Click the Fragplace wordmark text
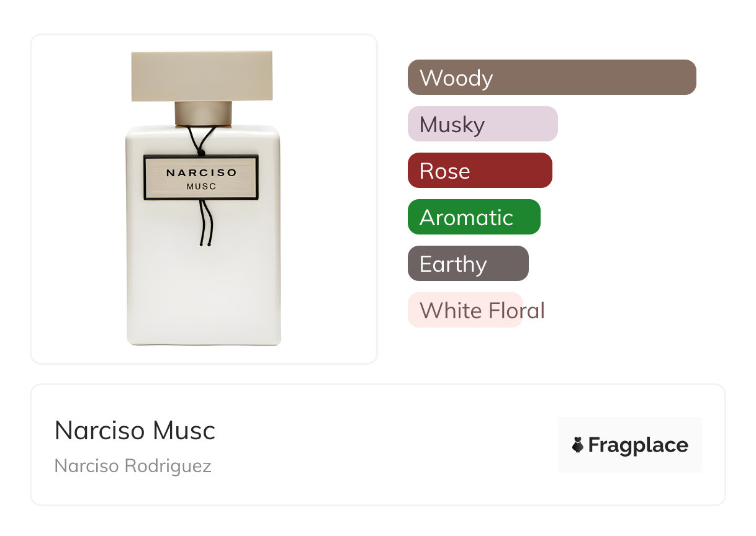Screen dimensions: 756x536 (x=638, y=445)
